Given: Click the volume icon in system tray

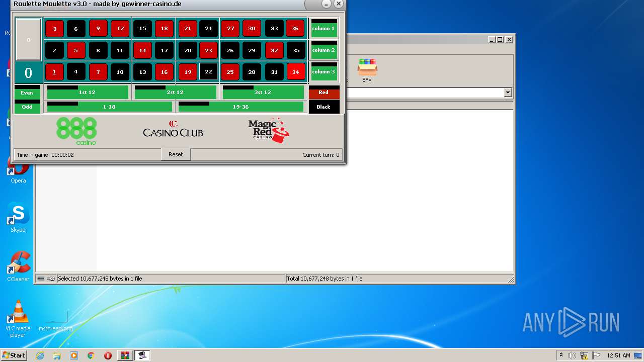Looking at the screenshot, I should pyautogui.click(x=572, y=355).
